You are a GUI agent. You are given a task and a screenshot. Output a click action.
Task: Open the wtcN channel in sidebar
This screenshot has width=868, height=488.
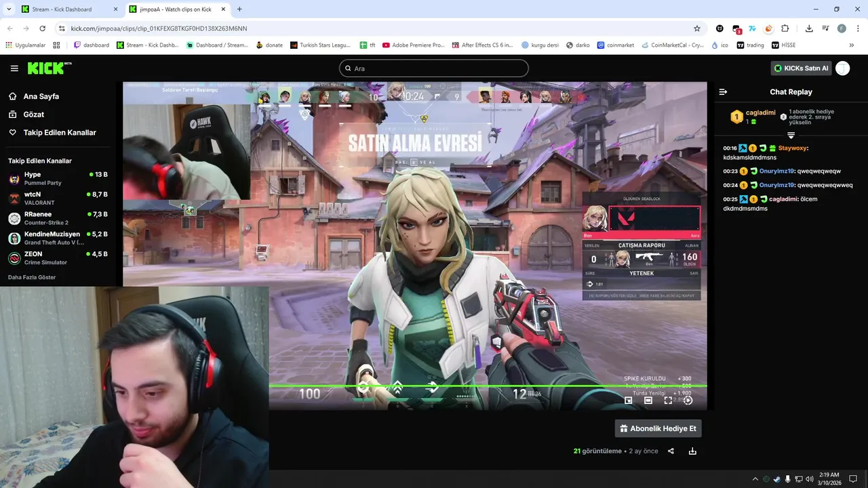[58, 199]
